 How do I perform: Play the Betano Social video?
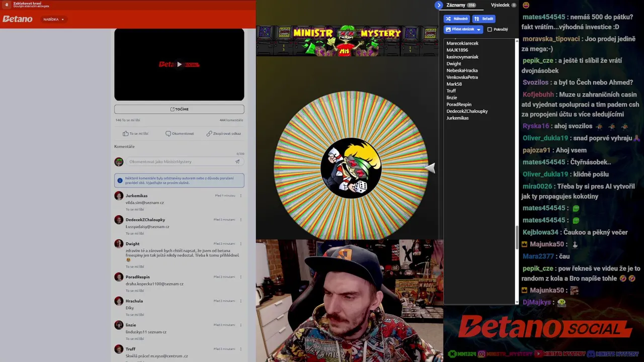point(179,64)
